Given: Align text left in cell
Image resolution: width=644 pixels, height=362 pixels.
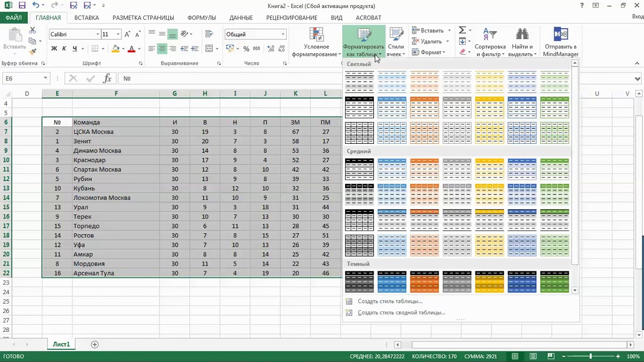Looking at the screenshot, I should 151,49.
